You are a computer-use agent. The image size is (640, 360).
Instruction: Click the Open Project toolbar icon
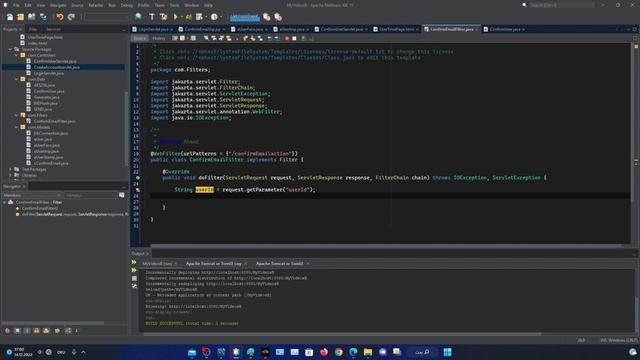point(31,17)
